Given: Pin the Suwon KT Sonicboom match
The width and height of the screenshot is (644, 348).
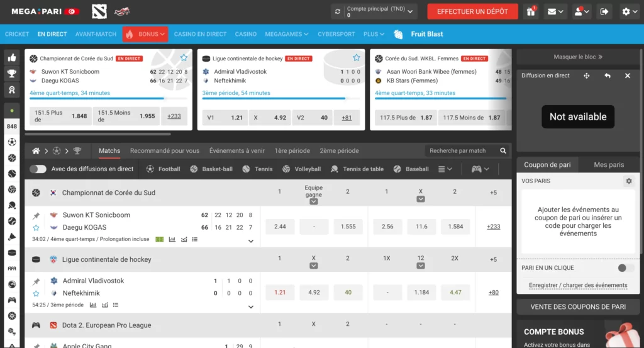Looking at the screenshot, I should (36, 215).
